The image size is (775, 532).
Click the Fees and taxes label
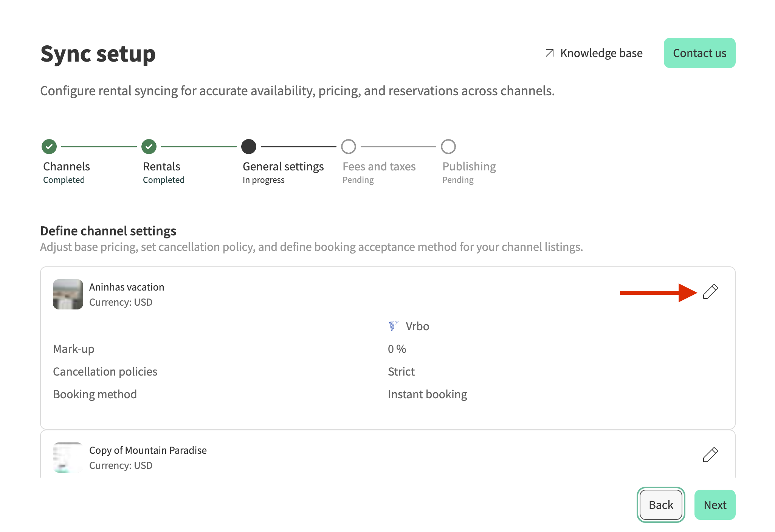click(379, 167)
